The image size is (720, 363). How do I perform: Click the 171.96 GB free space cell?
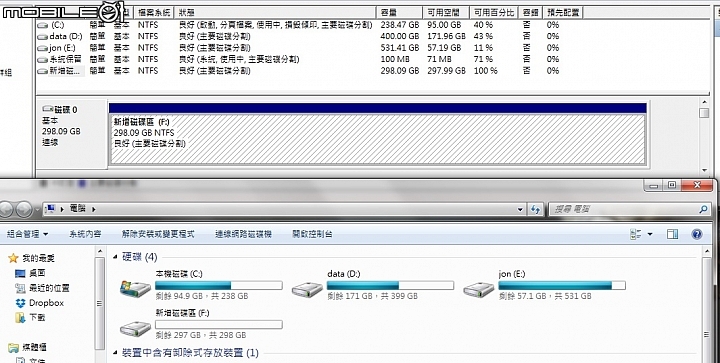(x=446, y=37)
